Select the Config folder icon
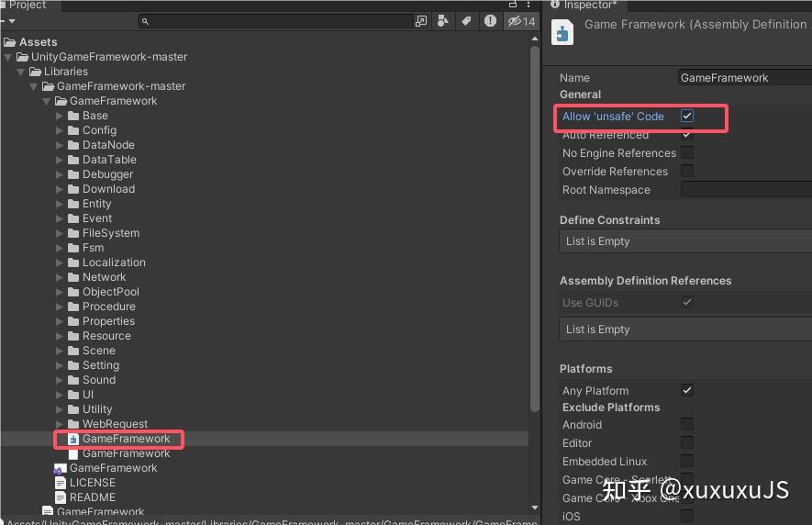Image resolution: width=812 pixels, height=525 pixels. (73, 130)
